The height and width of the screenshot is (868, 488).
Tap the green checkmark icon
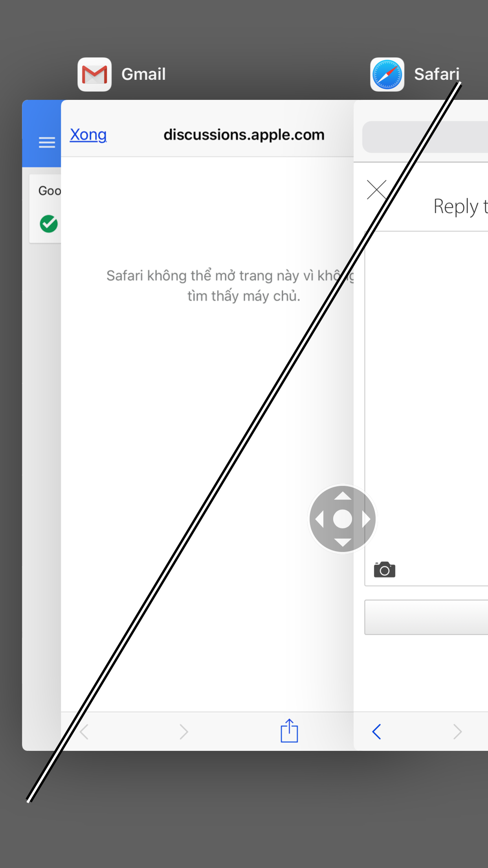[49, 224]
